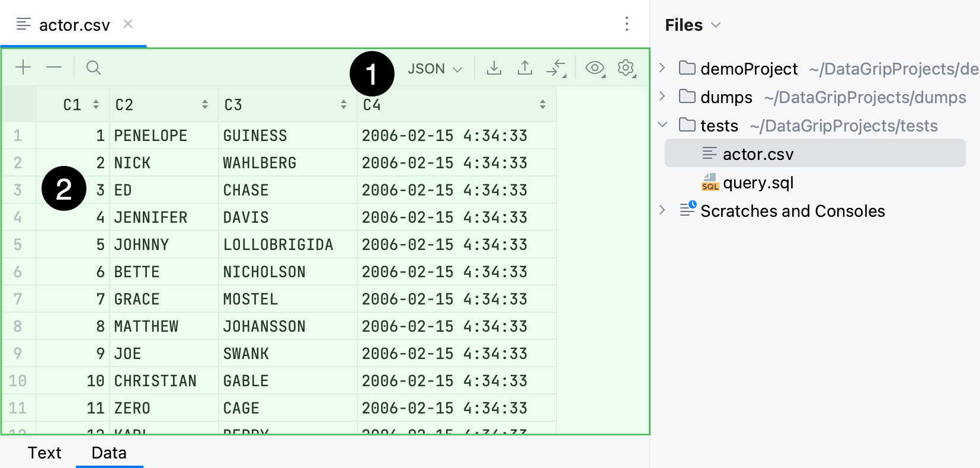Image resolution: width=980 pixels, height=468 pixels.
Task: Toggle sorting on column C3
Action: 343,105
